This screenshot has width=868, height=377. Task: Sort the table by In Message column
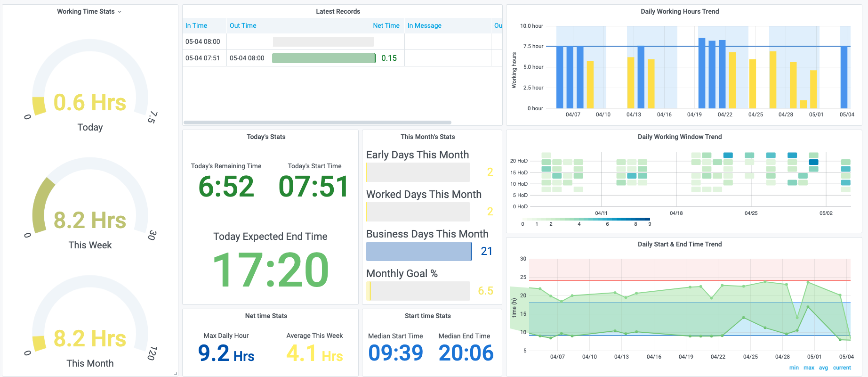425,25
